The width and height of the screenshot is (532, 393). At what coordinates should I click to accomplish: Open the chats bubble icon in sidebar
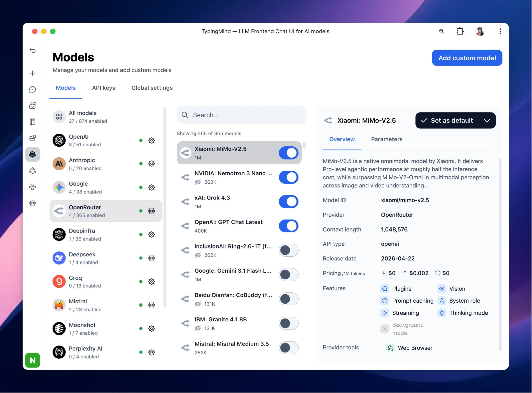(x=33, y=89)
